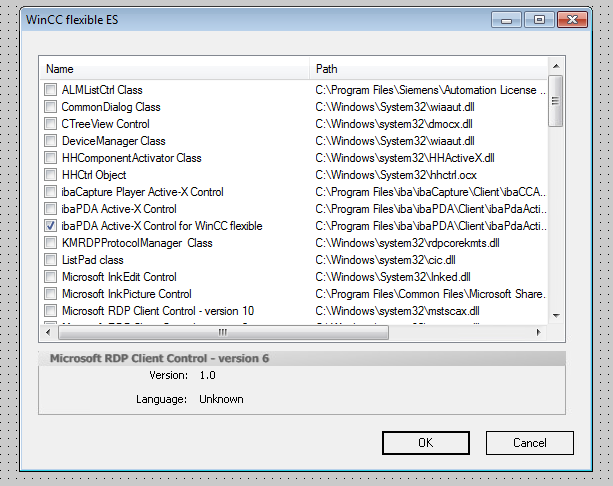The width and height of the screenshot is (613, 486).
Task: Tick the Microsoft InkPicture Control checkbox
Action: pos(50,294)
